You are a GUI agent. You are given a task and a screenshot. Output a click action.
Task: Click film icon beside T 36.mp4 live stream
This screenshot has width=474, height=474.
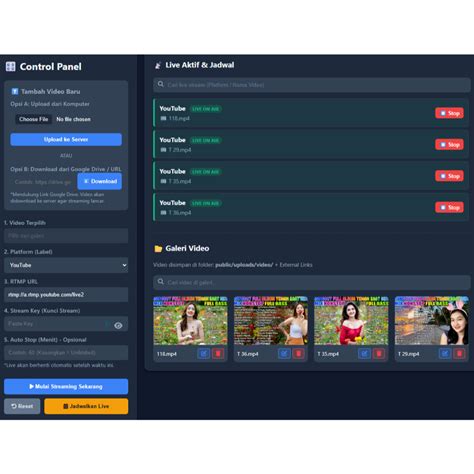[x=163, y=212]
